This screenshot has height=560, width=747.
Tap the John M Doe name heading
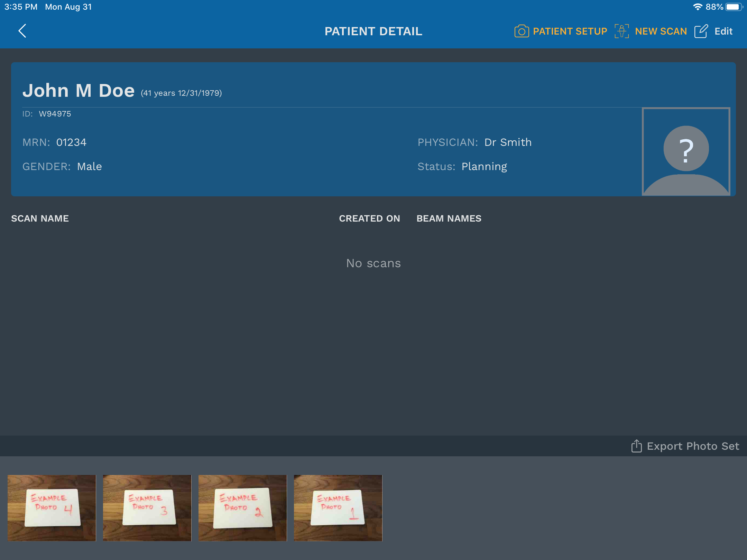pyautogui.click(x=79, y=91)
